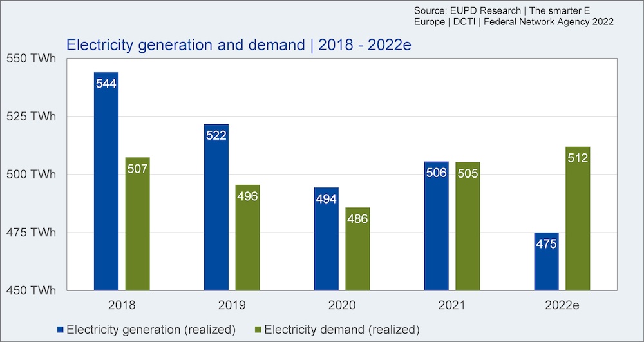Click the blue 2018 generation bar labeled 544
Screen dimensions: 644x342
point(106,181)
